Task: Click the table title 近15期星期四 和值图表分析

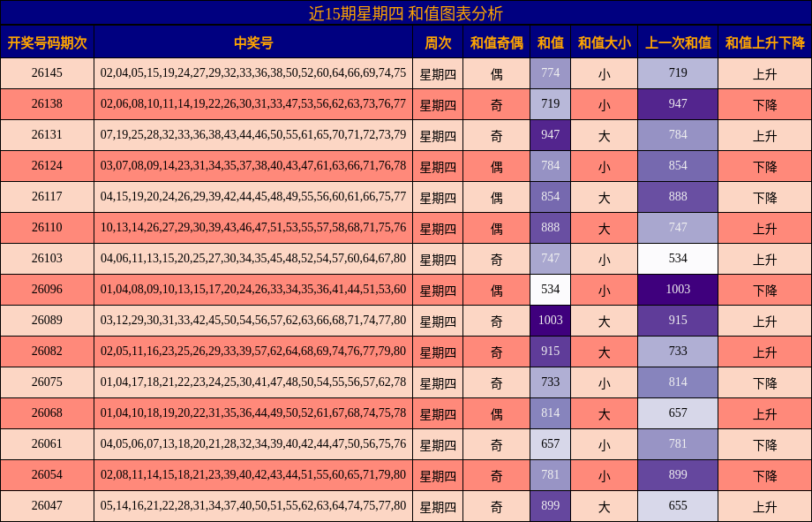Action: pyautogui.click(x=405, y=13)
